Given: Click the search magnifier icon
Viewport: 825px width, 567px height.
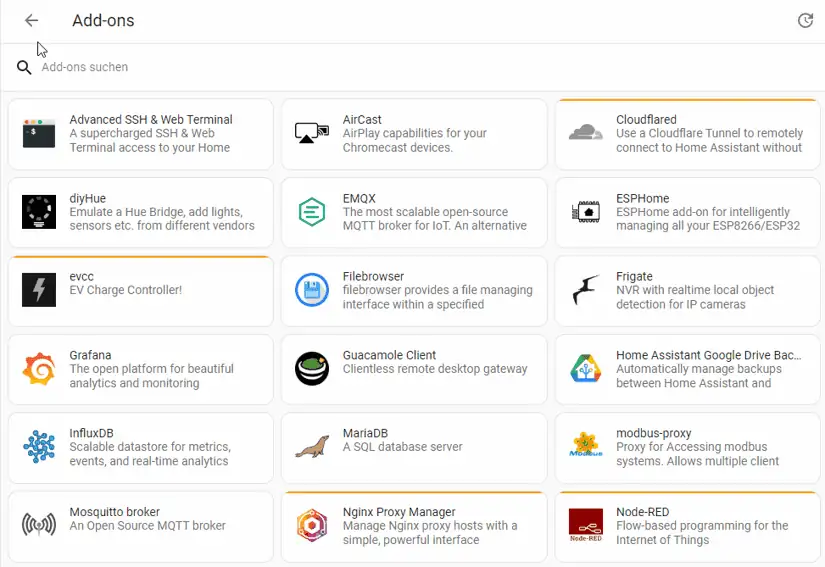Looking at the screenshot, I should [x=25, y=68].
